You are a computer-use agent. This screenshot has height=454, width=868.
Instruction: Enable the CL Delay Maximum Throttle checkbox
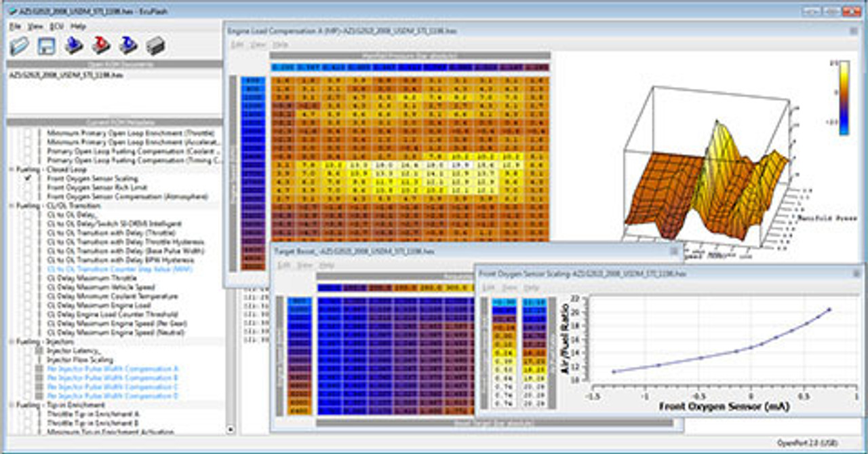click(x=28, y=278)
